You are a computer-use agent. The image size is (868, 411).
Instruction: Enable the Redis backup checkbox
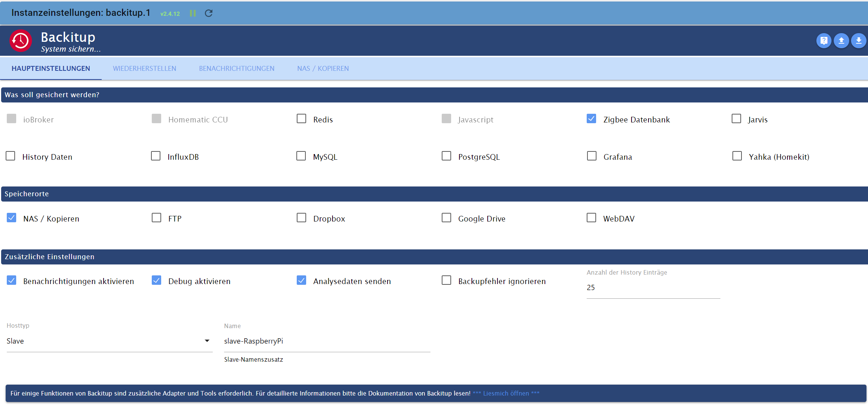[301, 119]
